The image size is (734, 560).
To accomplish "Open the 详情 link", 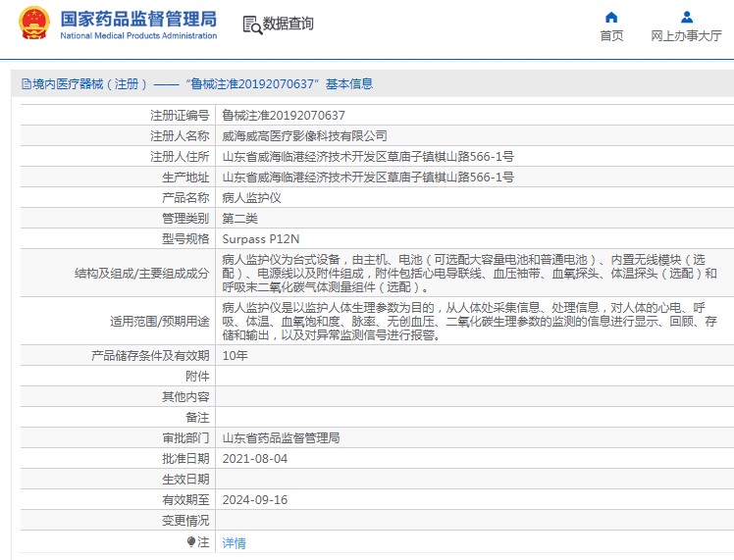I will click(234, 542).
